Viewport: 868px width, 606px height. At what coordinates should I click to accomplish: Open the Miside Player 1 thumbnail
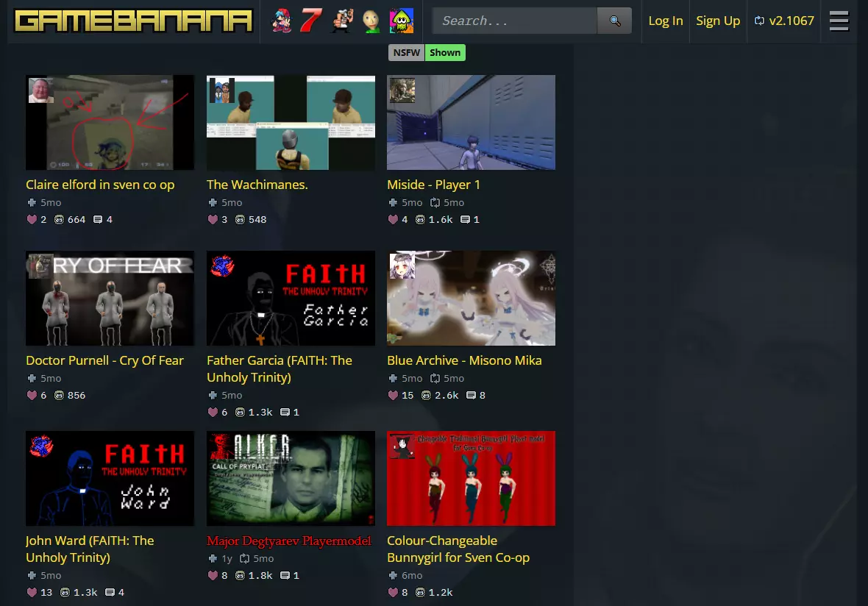tap(471, 122)
